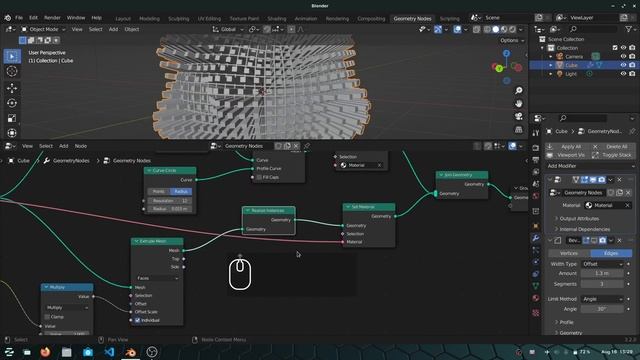The width and height of the screenshot is (640, 360).
Task: Toggle viewport overlays button
Action: point(458,29)
